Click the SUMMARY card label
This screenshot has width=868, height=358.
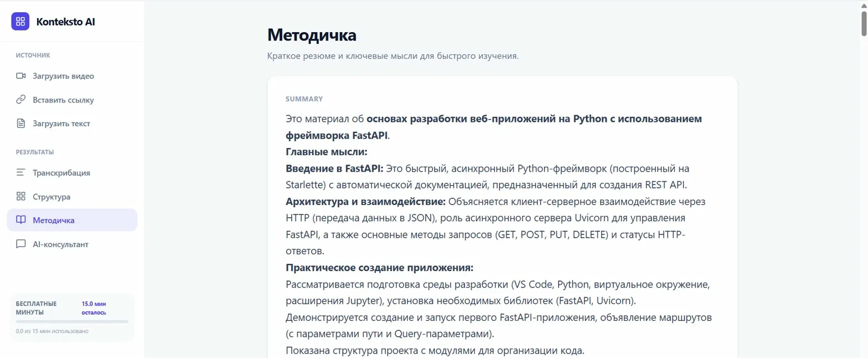point(304,99)
